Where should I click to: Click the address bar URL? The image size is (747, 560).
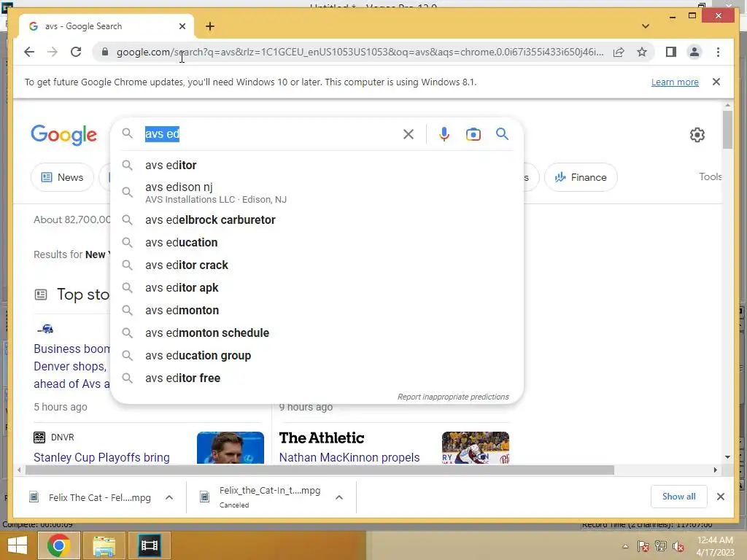click(360, 52)
